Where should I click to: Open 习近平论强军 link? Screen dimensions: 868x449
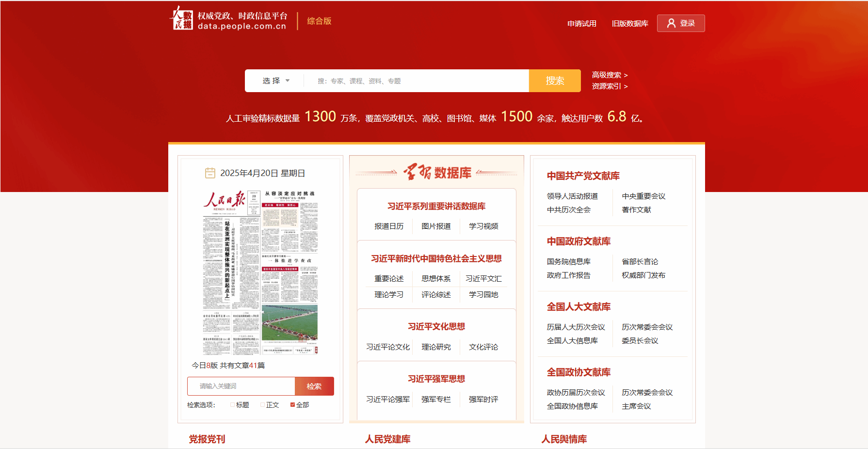click(x=388, y=400)
